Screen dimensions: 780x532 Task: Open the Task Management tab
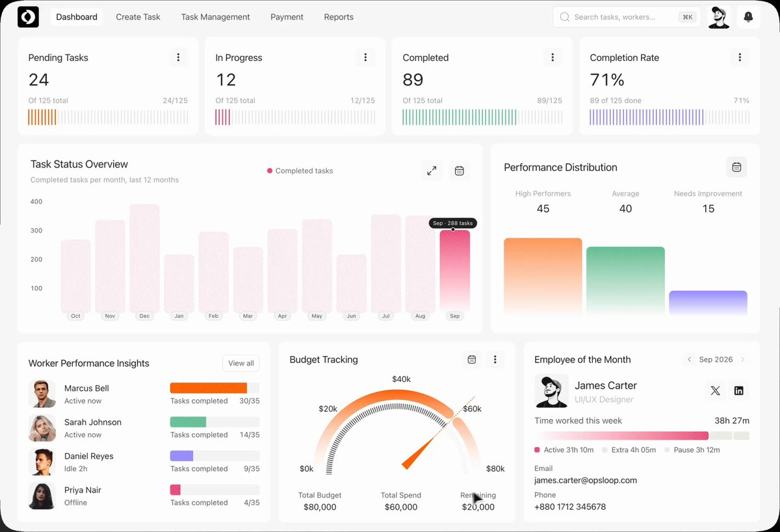215,17
